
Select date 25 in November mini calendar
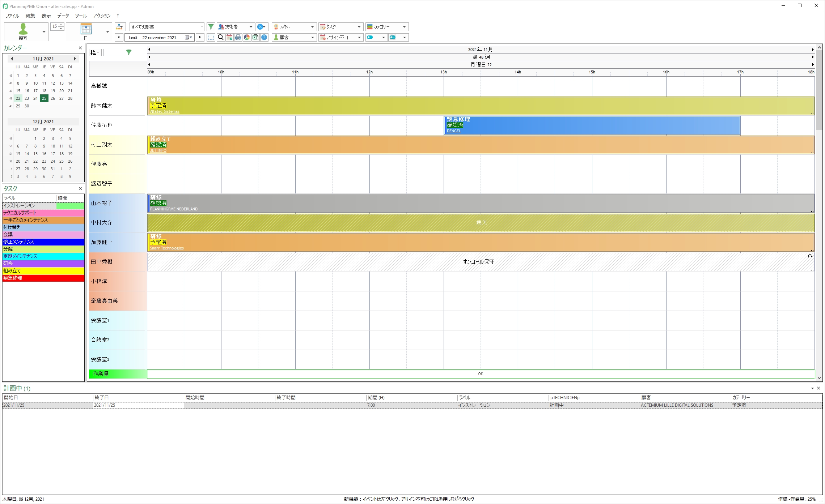[44, 98]
